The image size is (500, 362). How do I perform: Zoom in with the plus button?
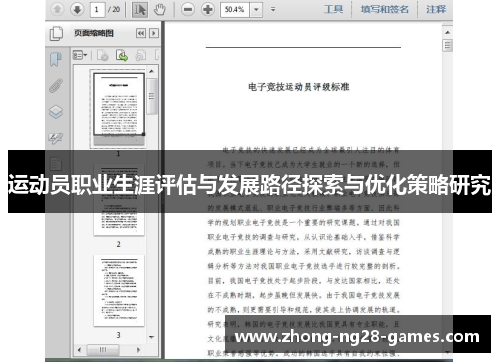click(x=208, y=9)
